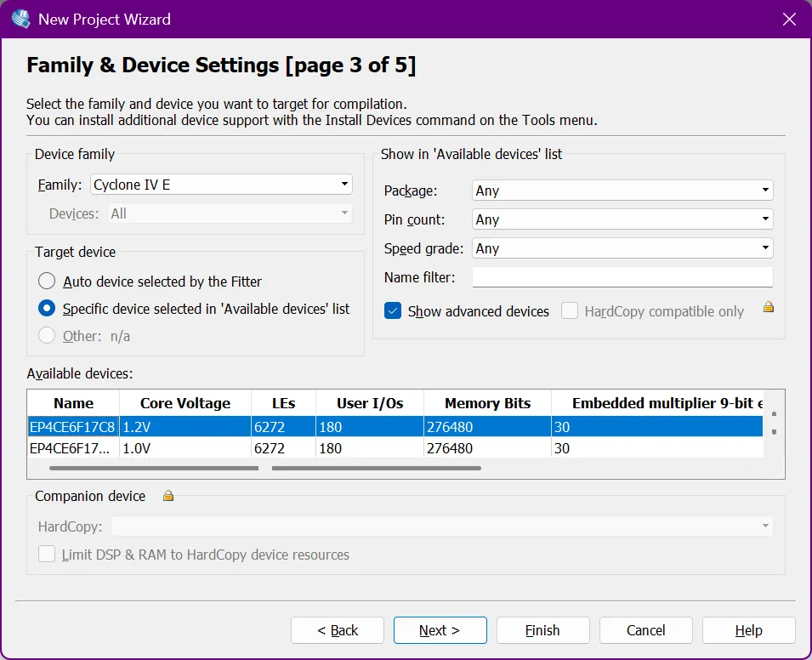
Task: Click the Quartus globe icon in title bar
Action: [20, 20]
